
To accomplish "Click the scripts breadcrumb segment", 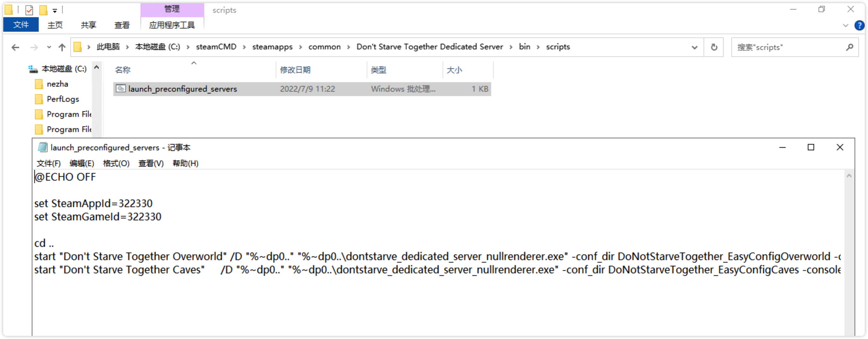I will [558, 47].
